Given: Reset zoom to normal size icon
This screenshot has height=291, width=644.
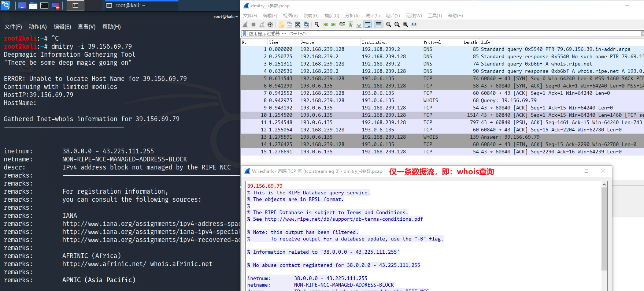Looking at the screenshot, I should [406, 25].
